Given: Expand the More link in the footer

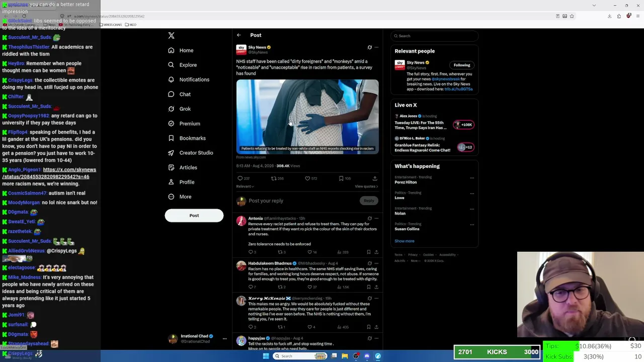Looking at the screenshot, I should (415, 261).
